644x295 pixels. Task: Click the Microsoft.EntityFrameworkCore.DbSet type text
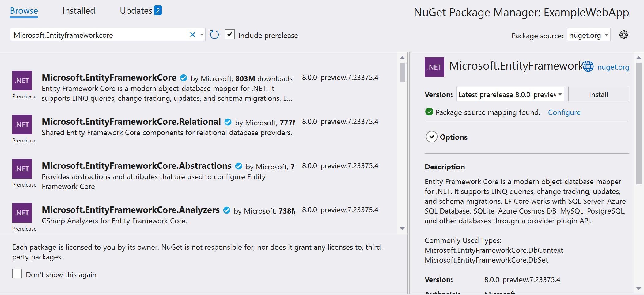pos(486,260)
